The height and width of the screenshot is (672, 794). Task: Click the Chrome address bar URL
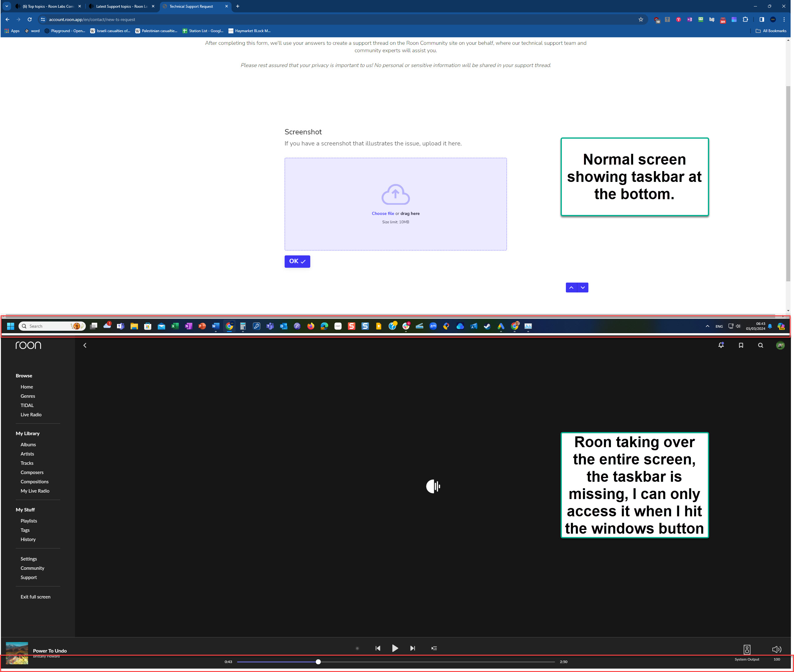coord(92,19)
